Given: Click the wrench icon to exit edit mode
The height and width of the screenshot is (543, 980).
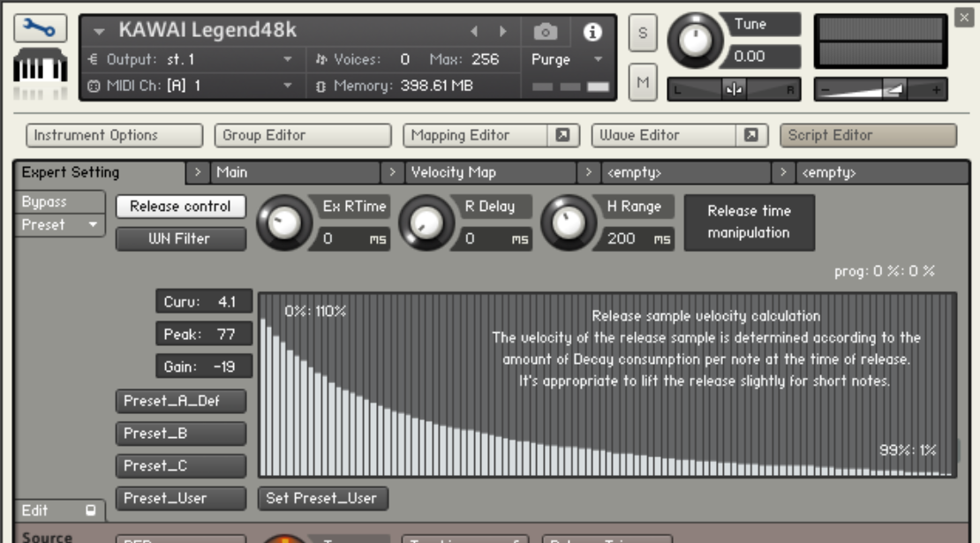Looking at the screenshot, I should tap(40, 29).
